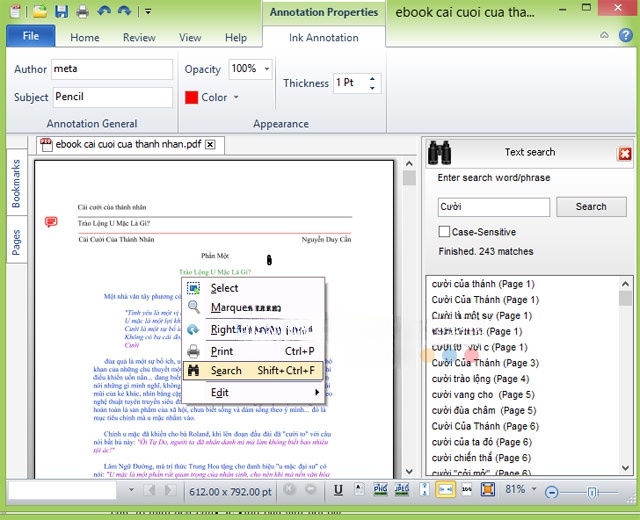Click the Author field containing meta
The image size is (640, 520).
[x=112, y=69]
